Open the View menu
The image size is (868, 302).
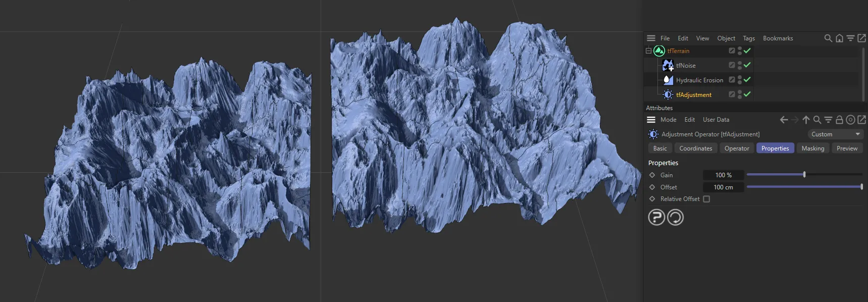702,38
